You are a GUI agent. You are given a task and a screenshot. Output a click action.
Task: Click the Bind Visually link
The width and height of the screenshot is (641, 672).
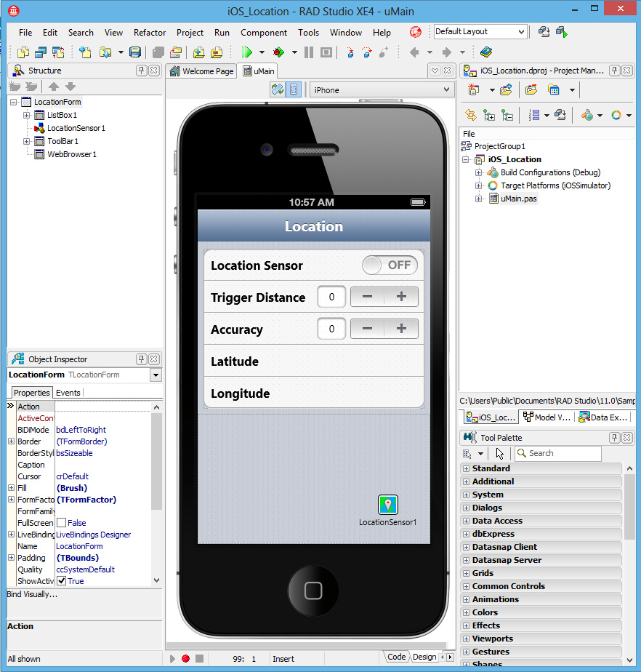point(32,594)
